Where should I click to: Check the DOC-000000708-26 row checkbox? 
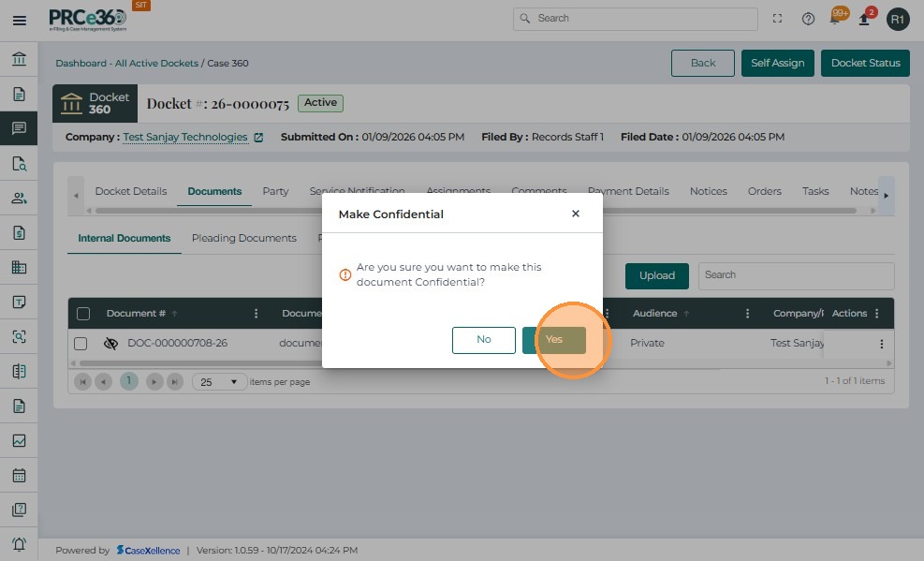pos(81,344)
